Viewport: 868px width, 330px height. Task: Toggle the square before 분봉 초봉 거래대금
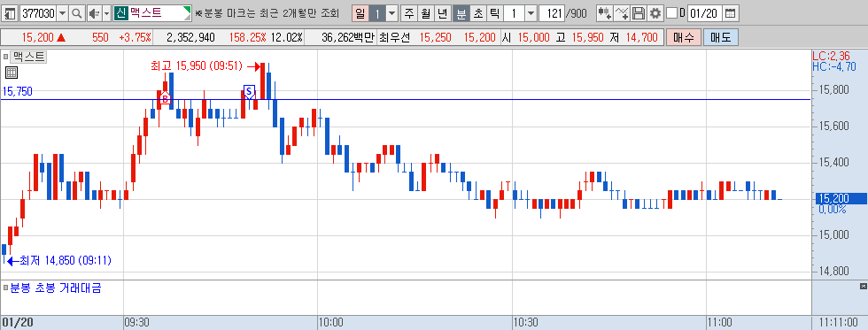click(5, 288)
